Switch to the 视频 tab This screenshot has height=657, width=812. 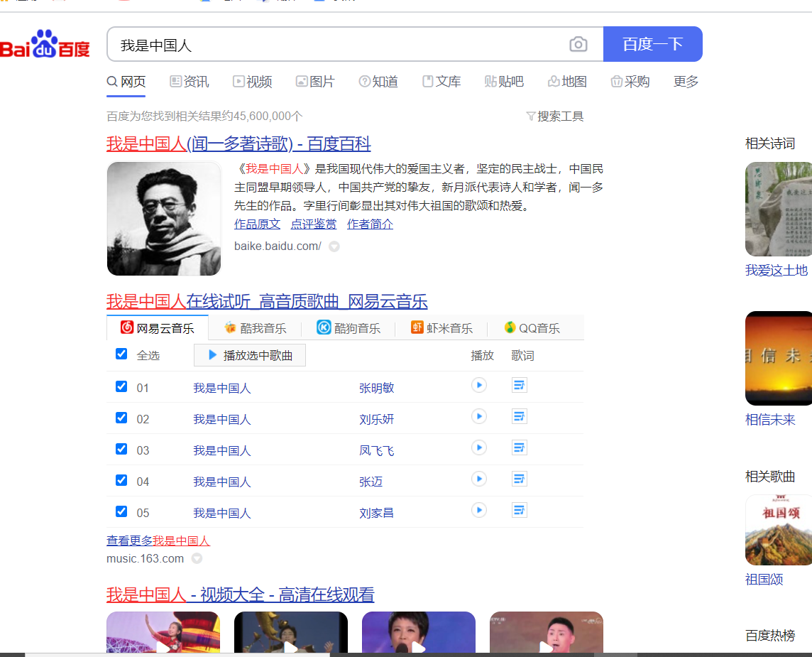253,82
